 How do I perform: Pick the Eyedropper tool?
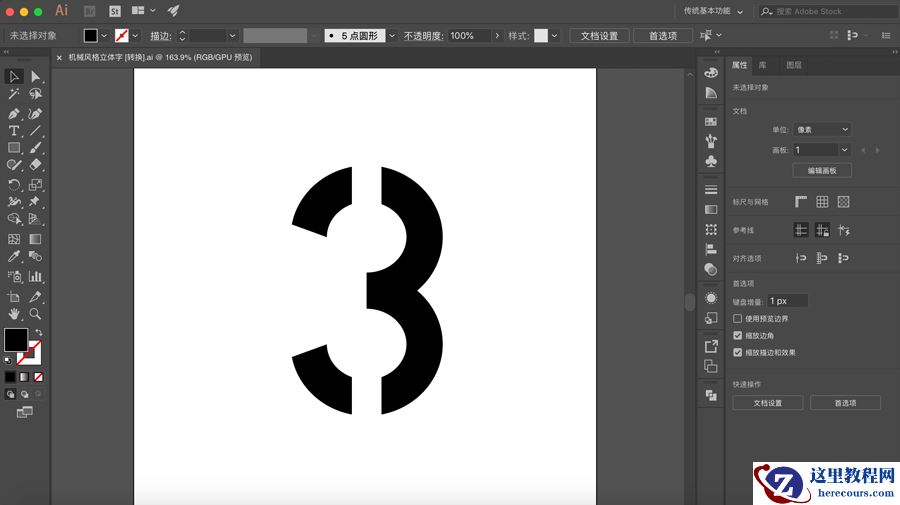click(x=14, y=257)
